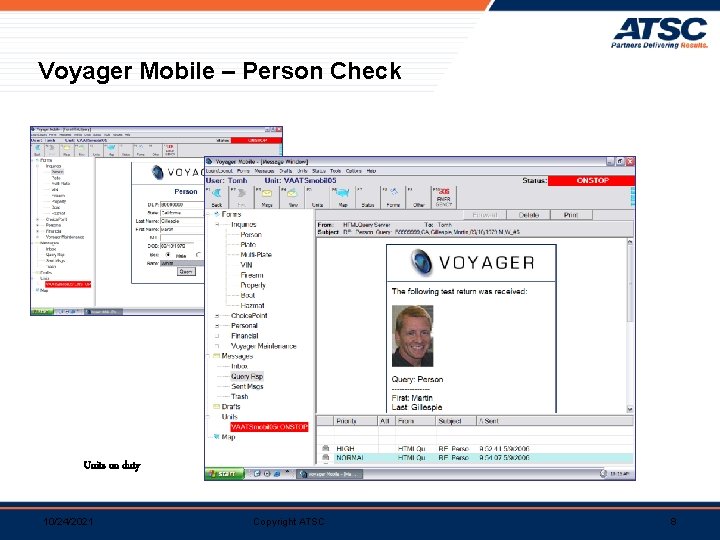This screenshot has width=720, height=540.
Task: Open the Drafts folder in tree
Action: point(231,407)
